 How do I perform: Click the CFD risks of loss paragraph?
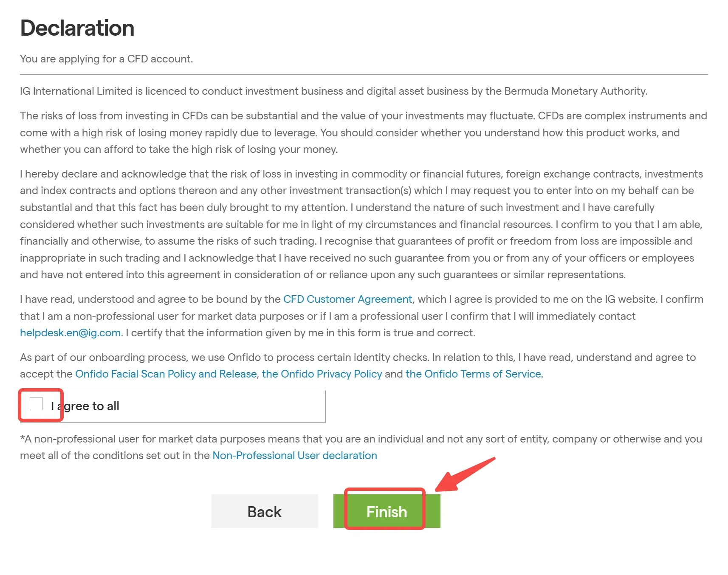[364, 132]
